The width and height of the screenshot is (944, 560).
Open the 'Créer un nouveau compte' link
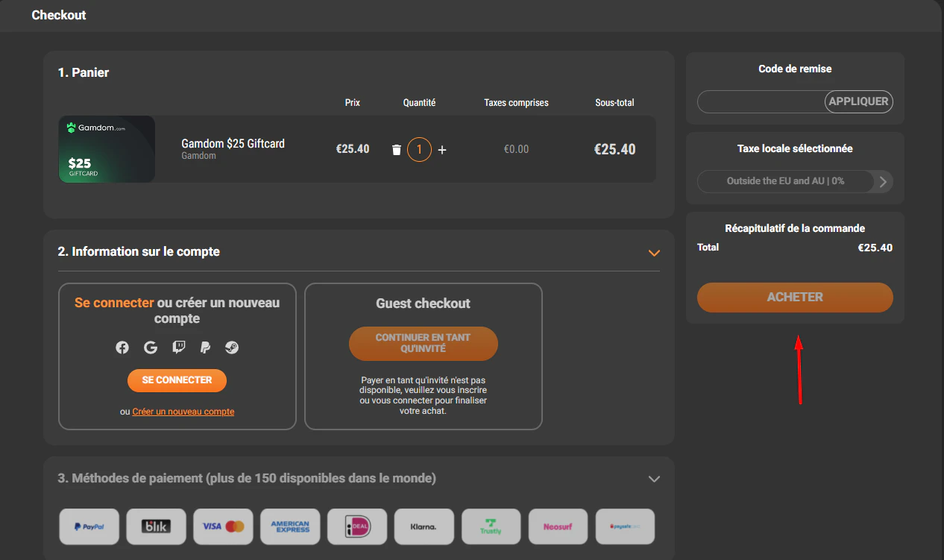[x=183, y=412]
